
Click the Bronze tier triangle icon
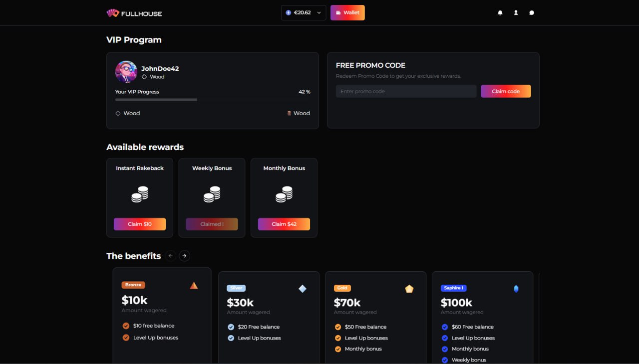[194, 286]
